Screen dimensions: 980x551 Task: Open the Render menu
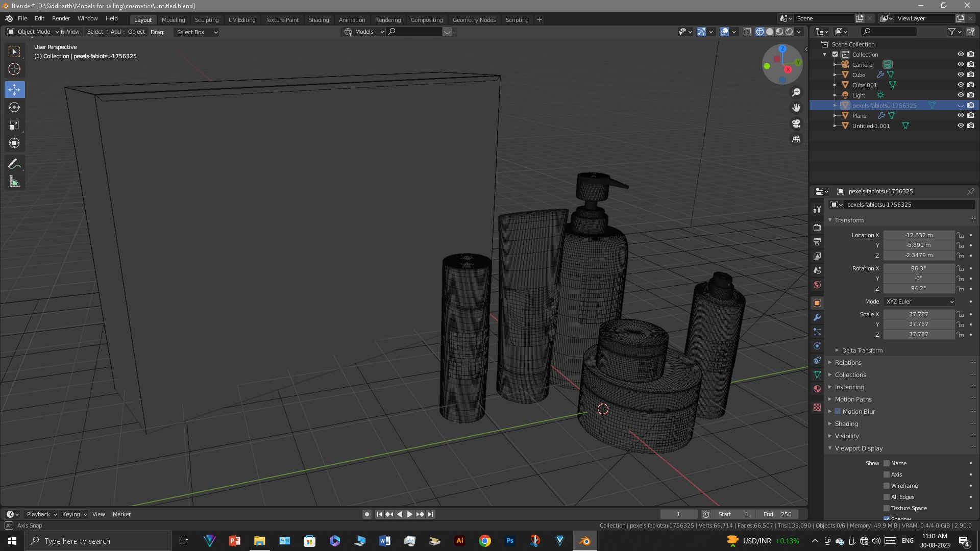[61, 18]
